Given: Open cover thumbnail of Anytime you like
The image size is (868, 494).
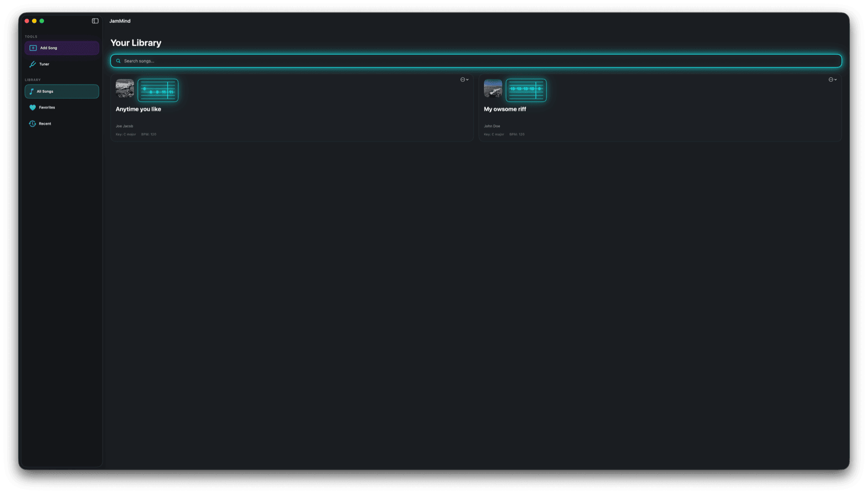Looking at the screenshot, I should click(x=125, y=88).
